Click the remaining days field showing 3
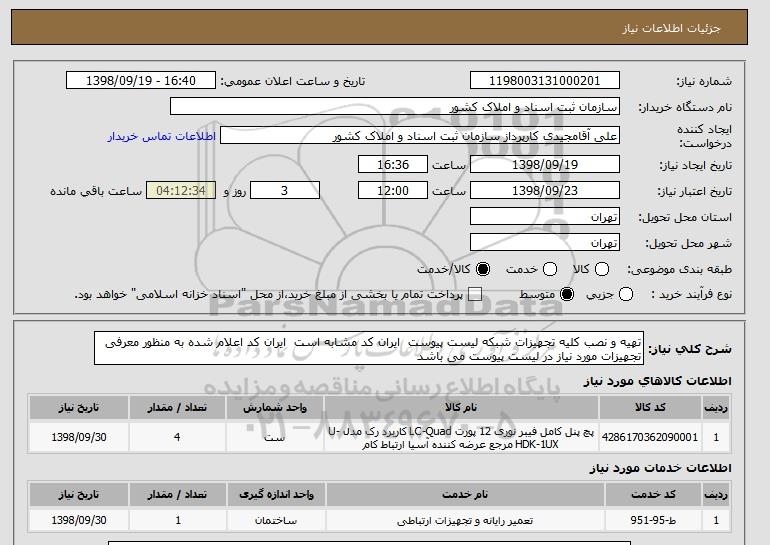This screenshot has width=770, height=545. (x=285, y=191)
